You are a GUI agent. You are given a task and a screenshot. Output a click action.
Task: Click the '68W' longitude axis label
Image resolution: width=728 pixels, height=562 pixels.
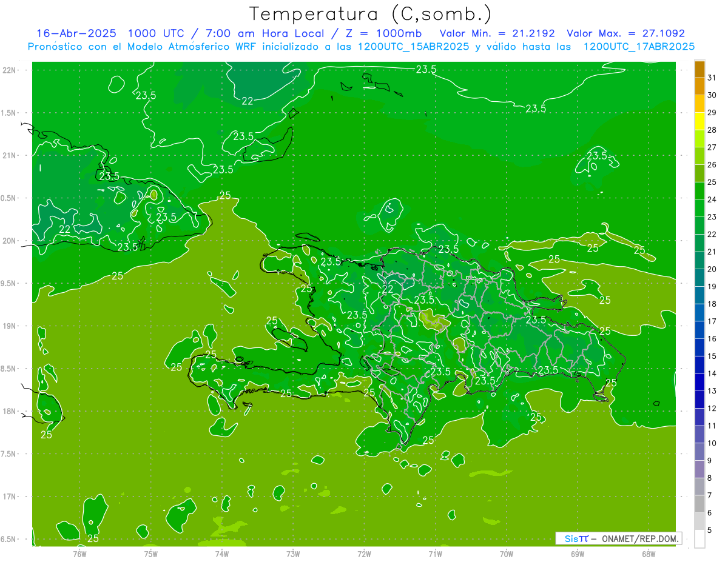click(x=649, y=553)
